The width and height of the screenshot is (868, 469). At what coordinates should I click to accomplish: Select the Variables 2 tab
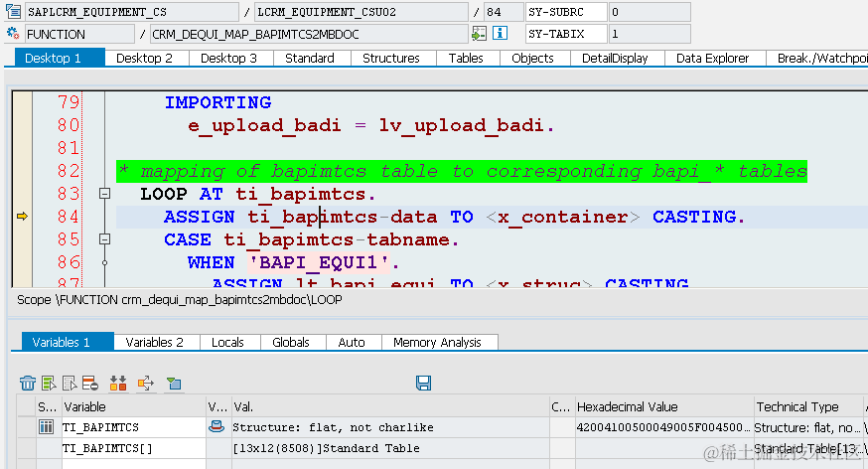click(155, 342)
